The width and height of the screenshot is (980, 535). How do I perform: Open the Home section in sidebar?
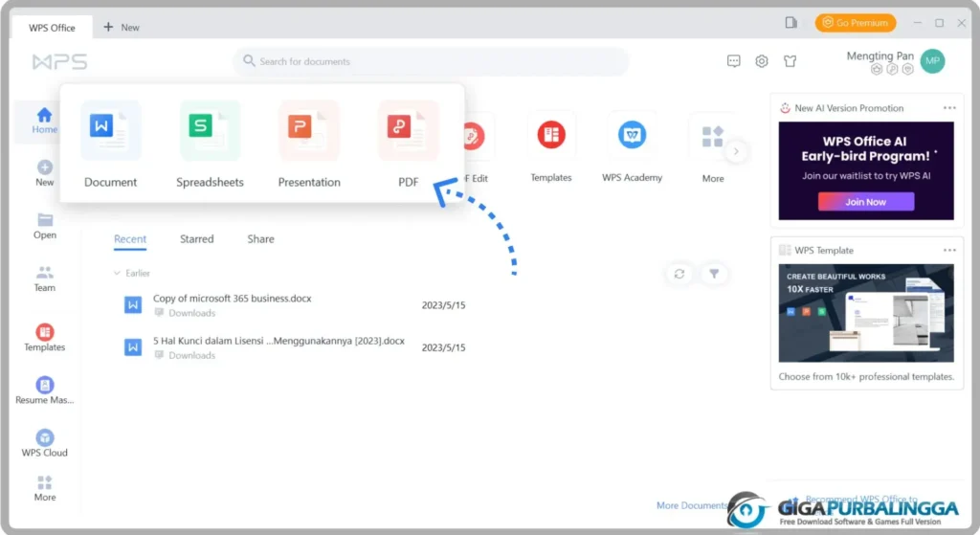tap(44, 121)
